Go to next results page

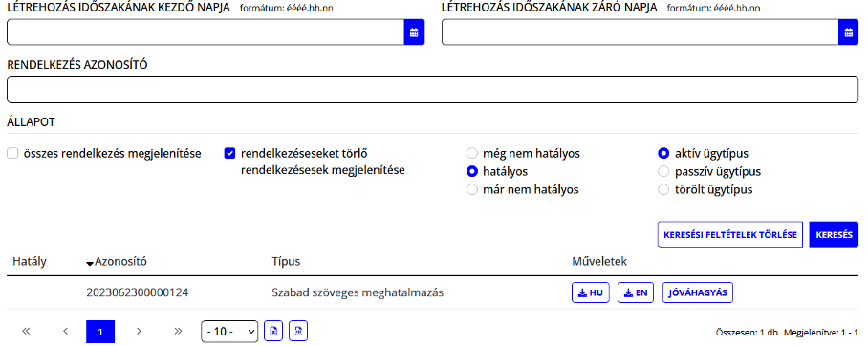pyautogui.click(x=139, y=331)
